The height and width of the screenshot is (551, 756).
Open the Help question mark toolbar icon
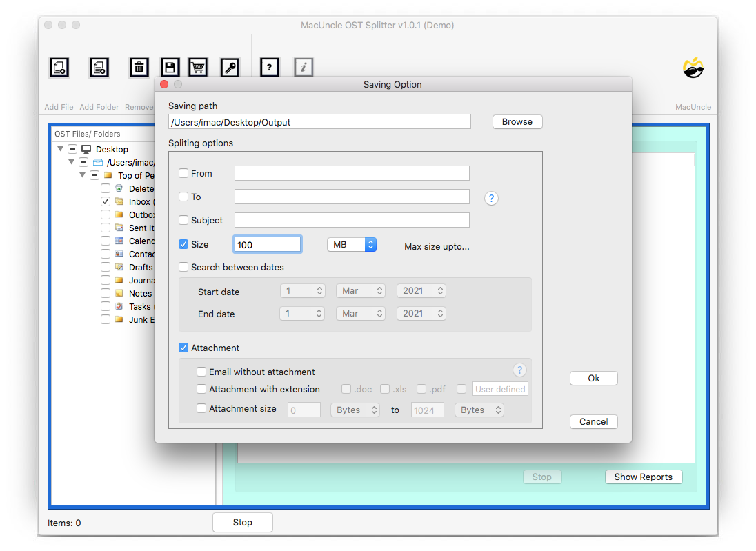[269, 67]
